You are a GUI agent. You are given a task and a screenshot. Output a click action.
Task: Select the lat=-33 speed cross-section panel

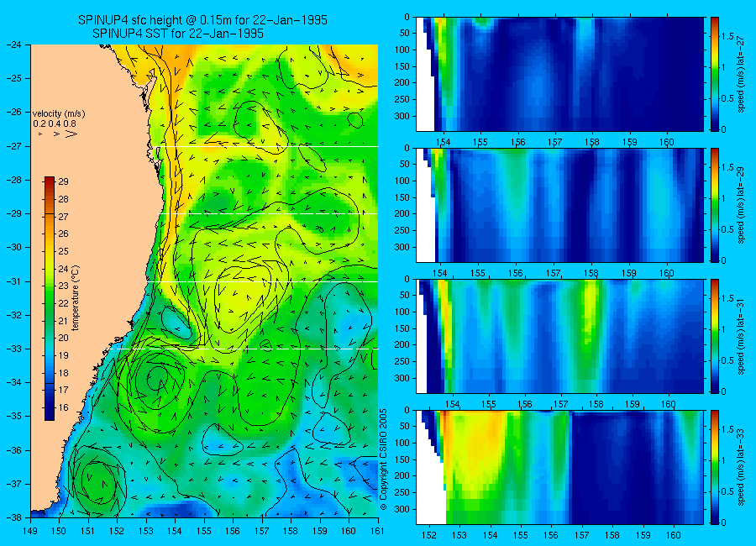tap(559, 467)
